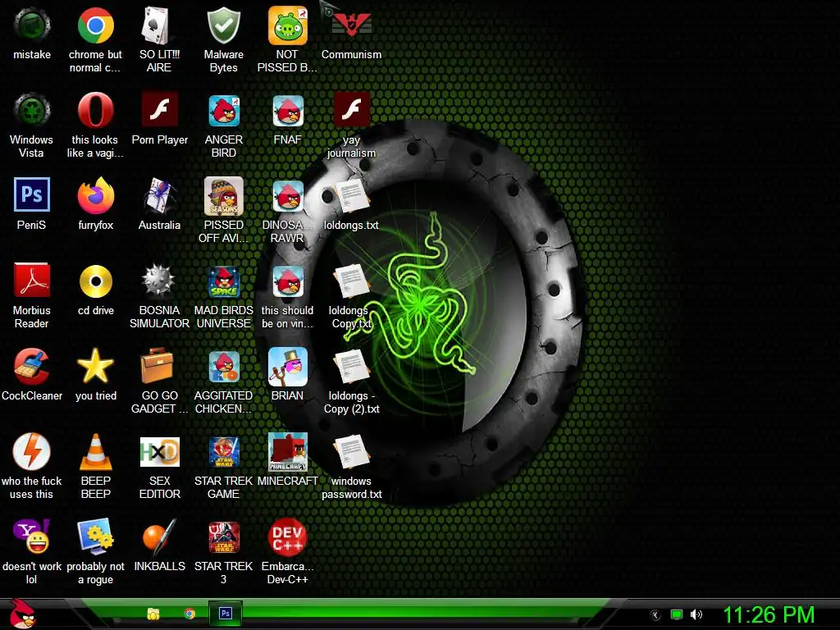Launch Opera icon 'this looks like a vagi...'
Screen dimensions: 840x630
95,111
